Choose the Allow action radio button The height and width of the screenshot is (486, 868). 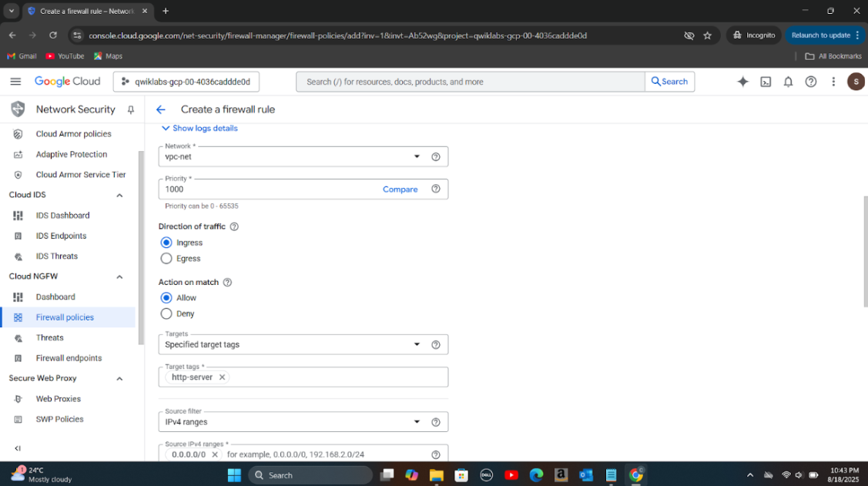coord(166,298)
